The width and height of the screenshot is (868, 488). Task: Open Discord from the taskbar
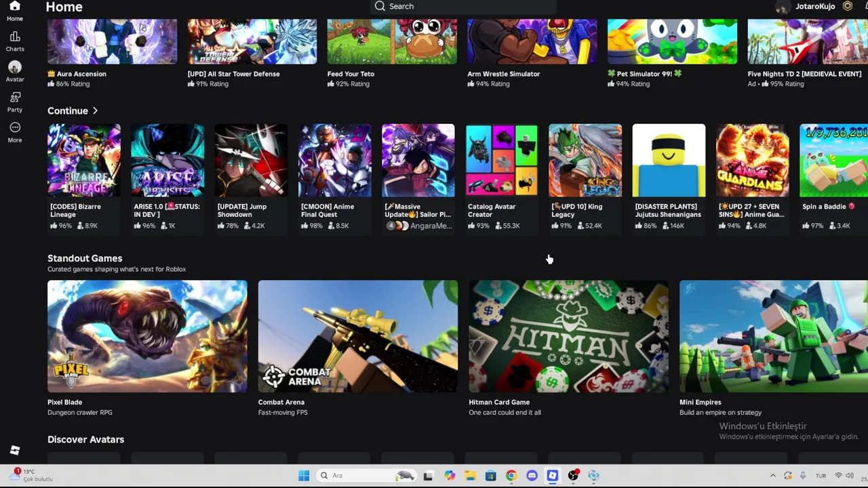[x=532, y=476]
